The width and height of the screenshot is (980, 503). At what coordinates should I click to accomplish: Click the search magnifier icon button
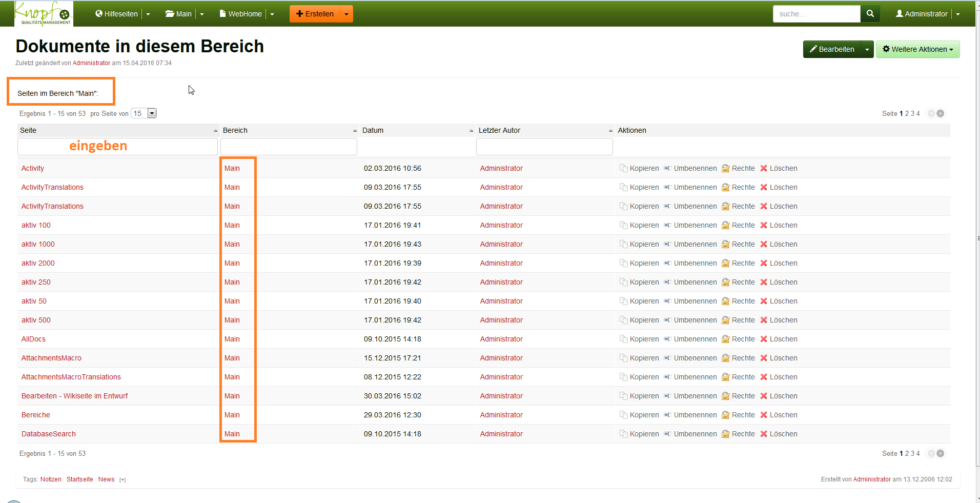[870, 14]
